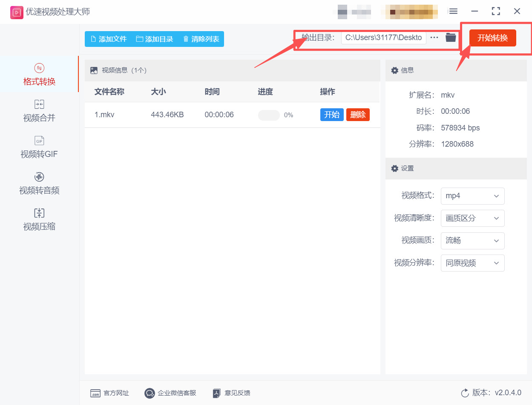The width and height of the screenshot is (532, 405).
Task: Select the 视频转音频 tab
Action: pyautogui.click(x=39, y=183)
